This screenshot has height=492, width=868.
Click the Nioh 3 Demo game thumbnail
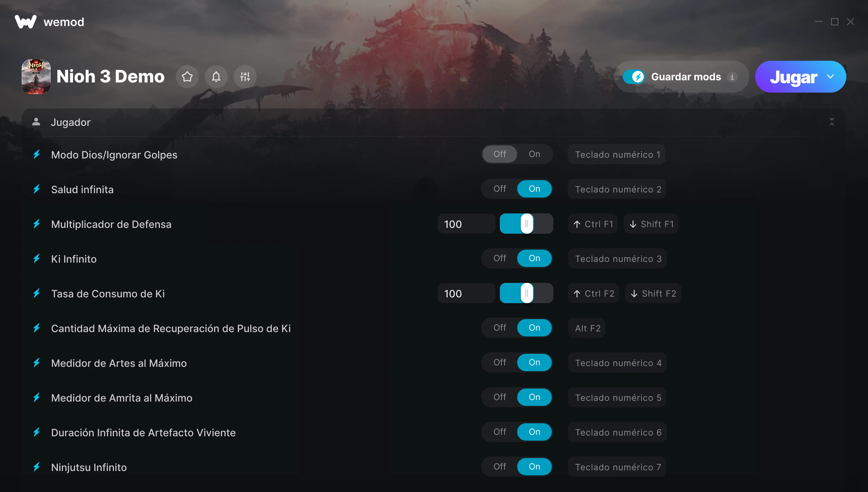(36, 77)
